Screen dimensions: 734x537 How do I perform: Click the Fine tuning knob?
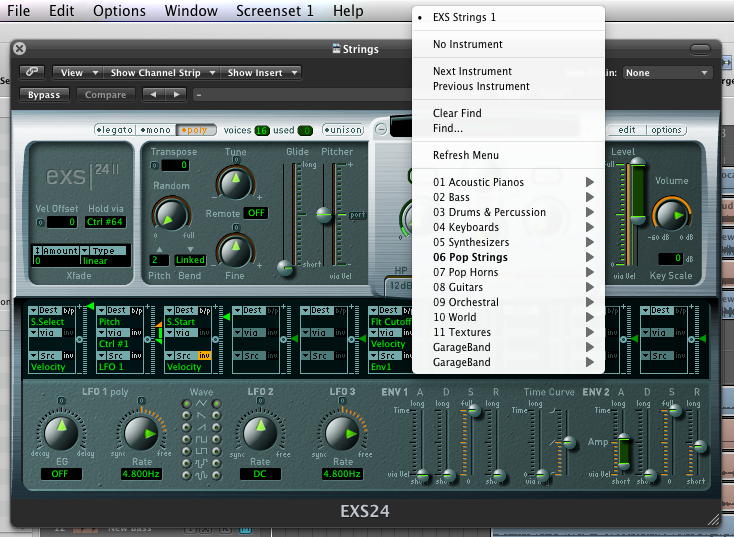pyautogui.click(x=235, y=251)
